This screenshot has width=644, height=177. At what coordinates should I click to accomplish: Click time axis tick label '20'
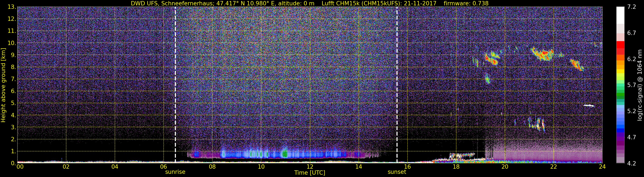[505, 167]
